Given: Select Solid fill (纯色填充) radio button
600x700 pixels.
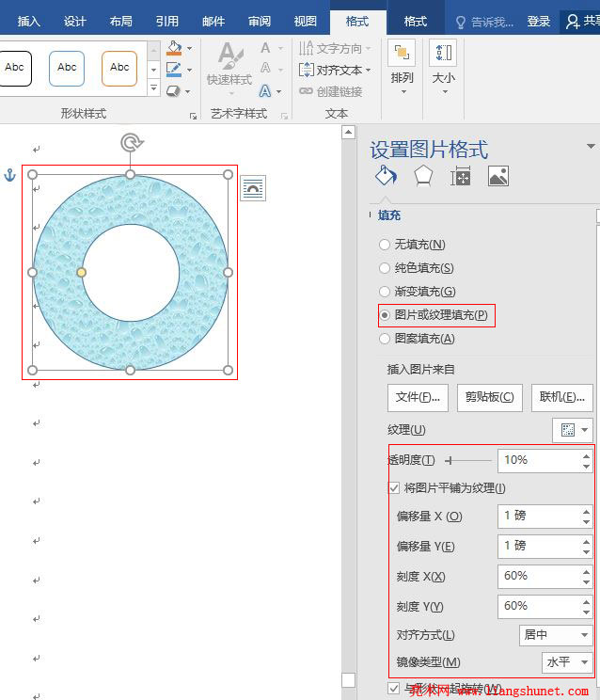Looking at the screenshot, I should [384, 268].
